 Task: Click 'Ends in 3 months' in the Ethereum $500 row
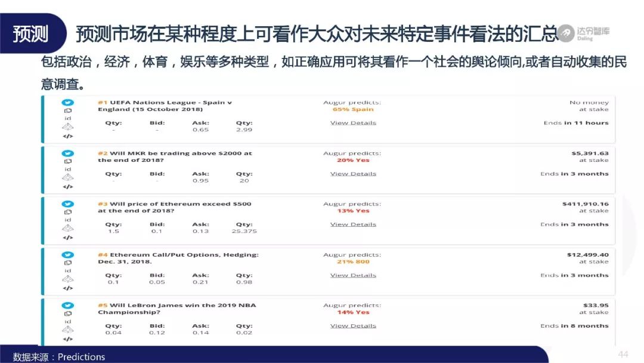[575, 224]
